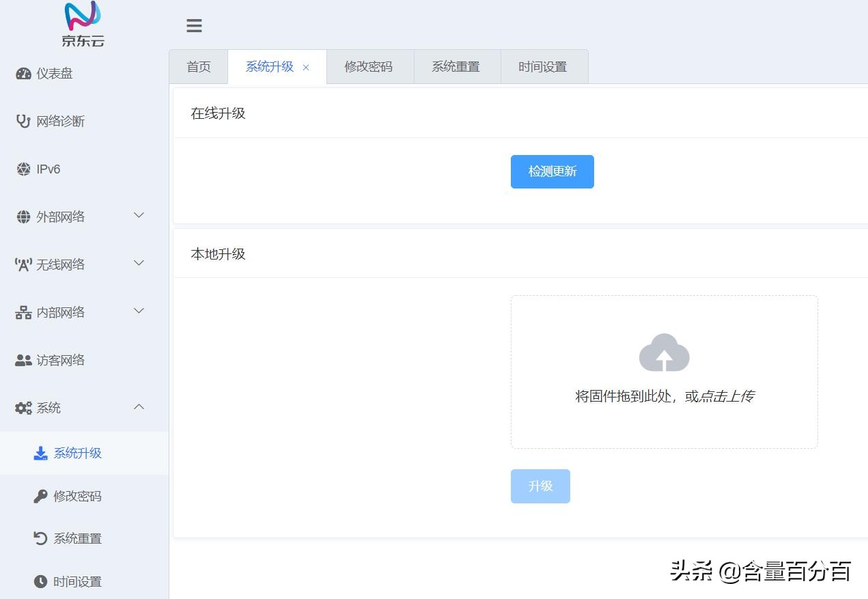Image resolution: width=868 pixels, height=599 pixels.
Task: Click the 点击上传 upload link
Action: tap(729, 395)
